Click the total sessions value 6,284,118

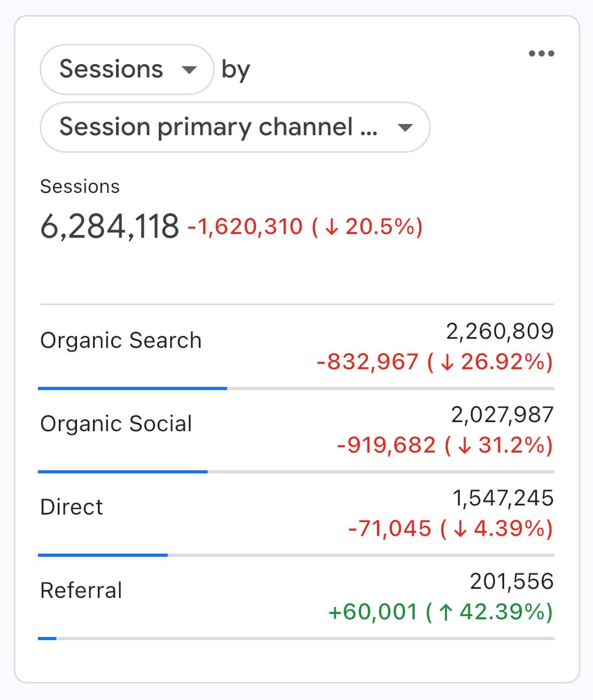(110, 226)
